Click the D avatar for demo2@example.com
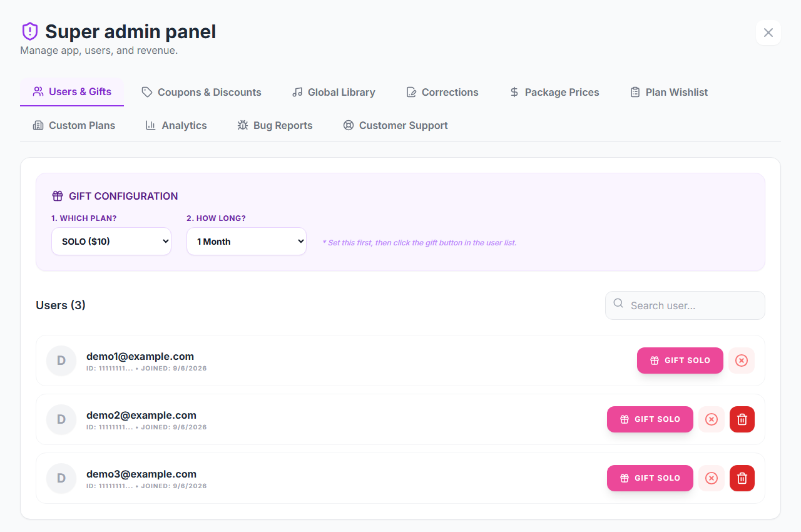This screenshot has height=532, width=801. [x=61, y=419]
